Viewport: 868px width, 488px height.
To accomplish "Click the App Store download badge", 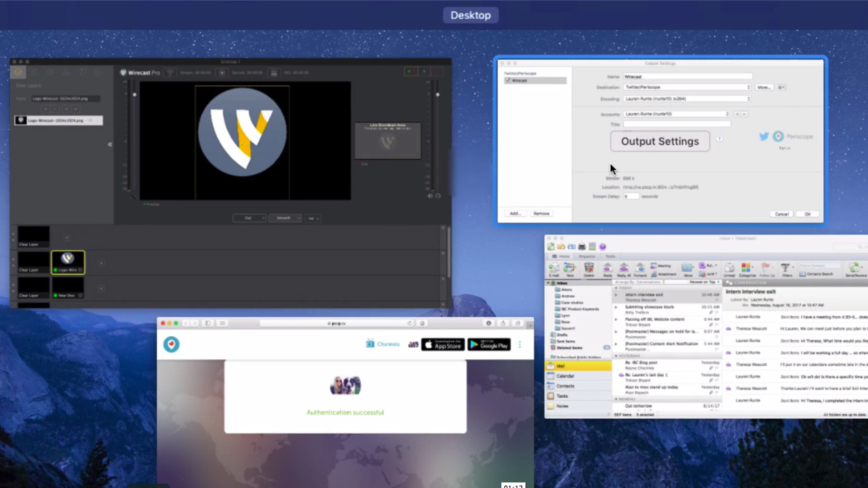I will click(x=443, y=344).
